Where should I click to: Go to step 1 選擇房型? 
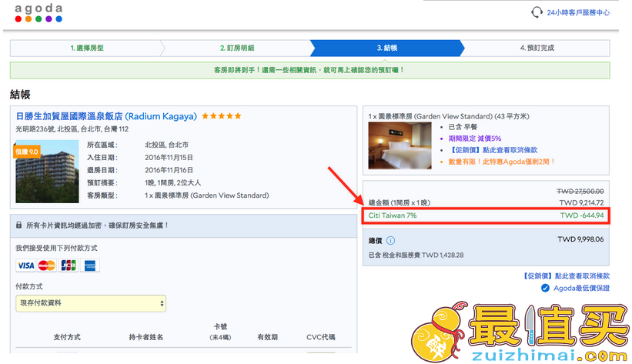click(87, 48)
